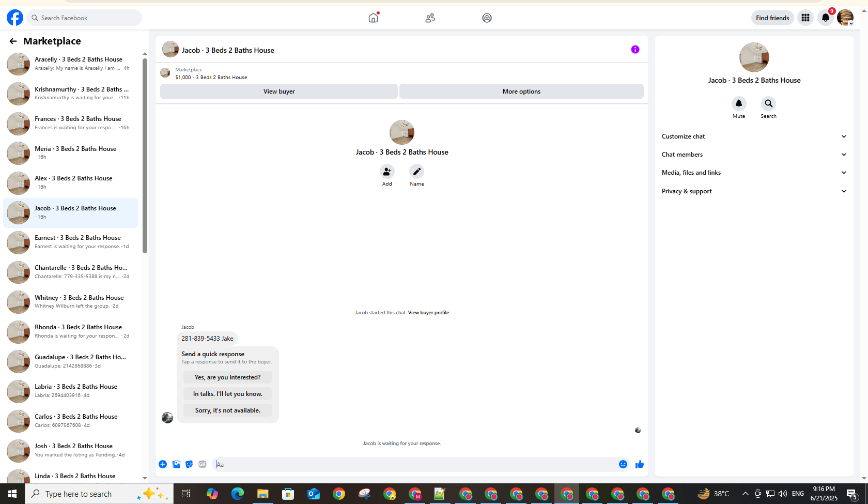Send quick reply 'In talks. I'll let you know.'
The height and width of the screenshot is (504, 868).
[228, 394]
